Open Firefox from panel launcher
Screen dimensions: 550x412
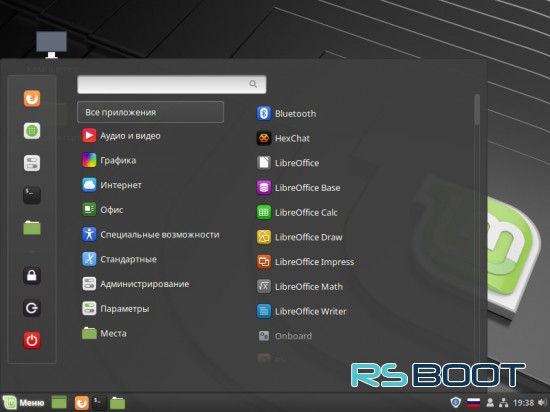82,403
